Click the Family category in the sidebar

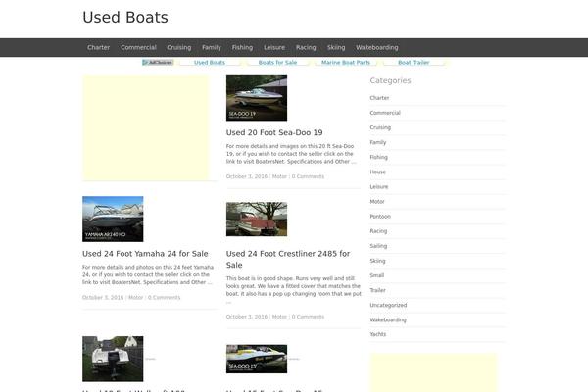tap(378, 142)
